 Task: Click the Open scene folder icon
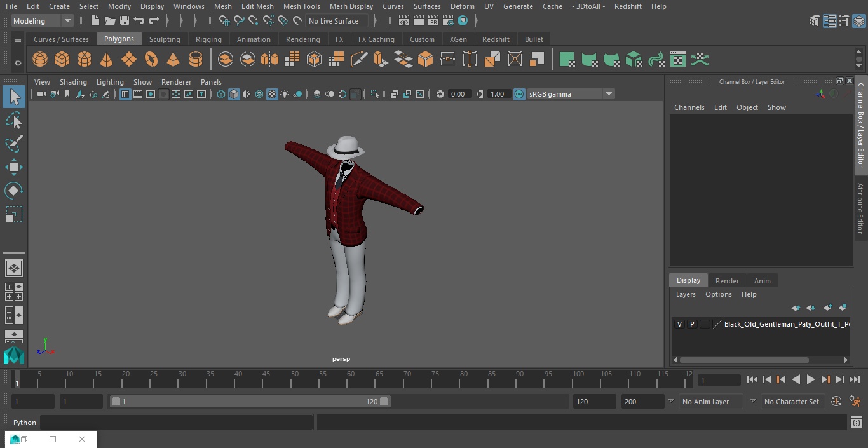110,21
